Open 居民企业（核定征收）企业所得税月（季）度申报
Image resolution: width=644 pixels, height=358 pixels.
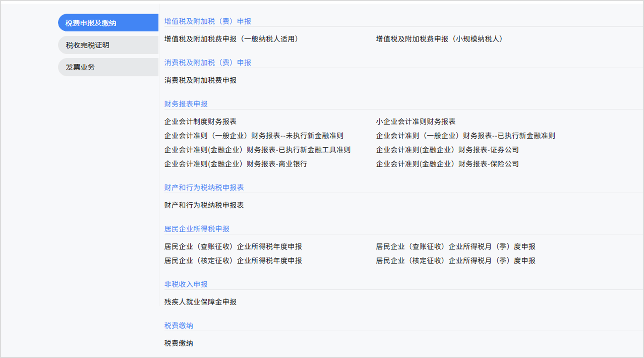tap(456, 261)
